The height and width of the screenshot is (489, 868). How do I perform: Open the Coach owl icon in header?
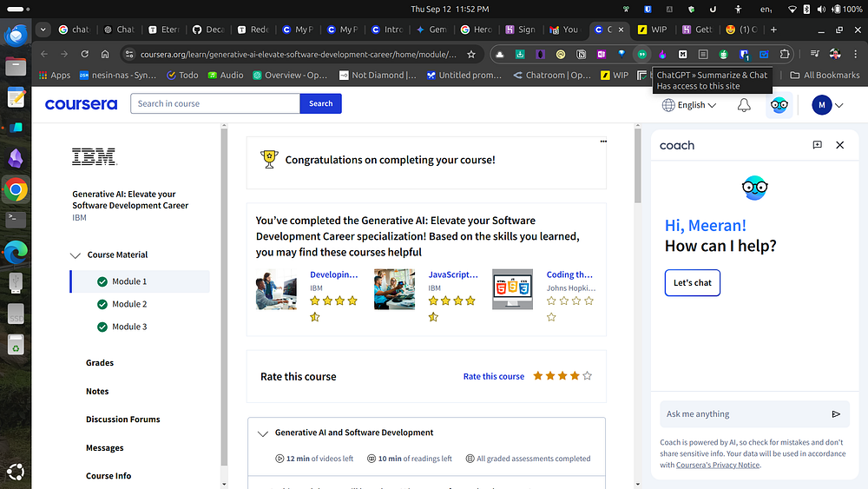(779, 105)
